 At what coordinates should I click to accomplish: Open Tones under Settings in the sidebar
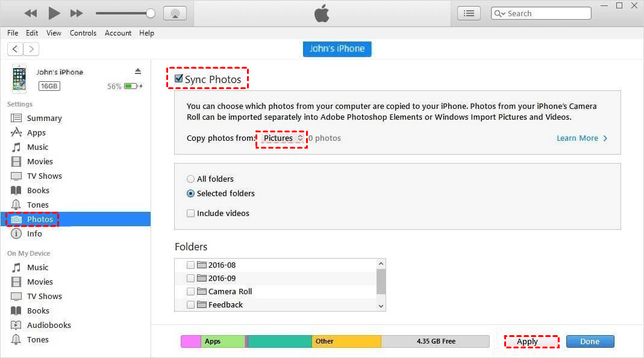[x=37, y=205]
